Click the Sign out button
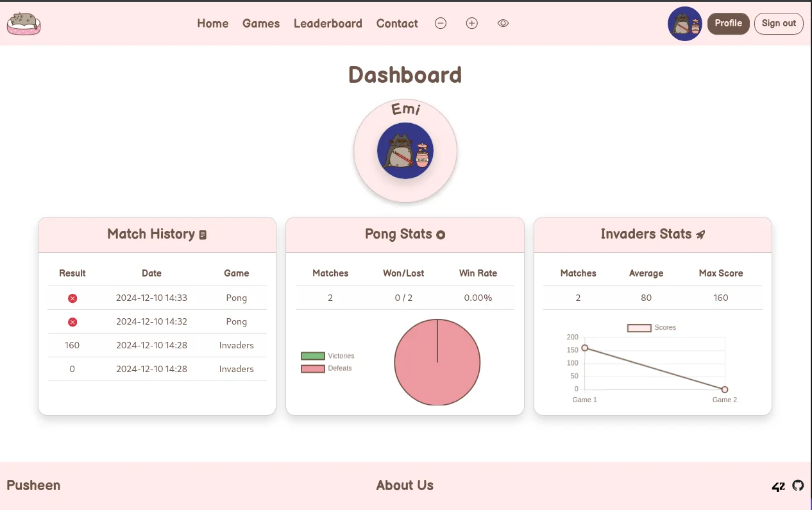812x510 pixels. tap(779, 23)
